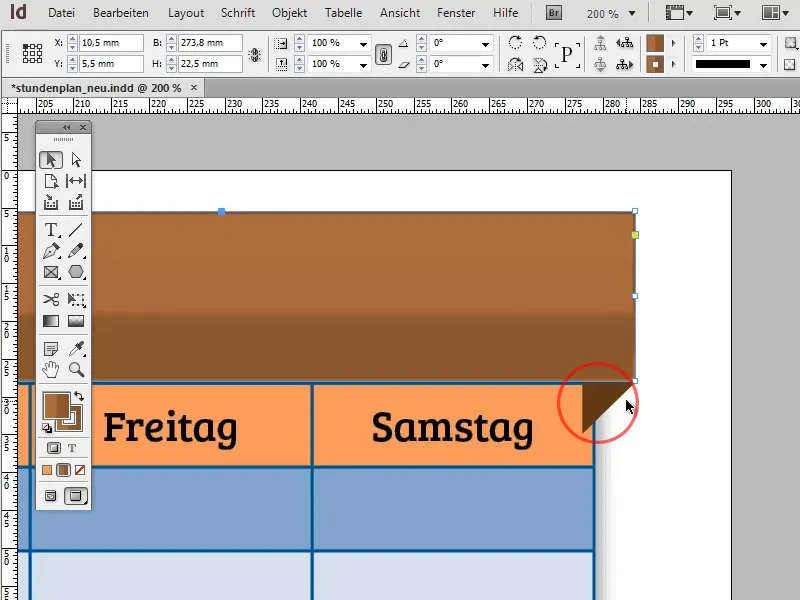Select the Rectangle Frame tool
The height and width of the screenshot is (600, 800).
coord(51,272)
